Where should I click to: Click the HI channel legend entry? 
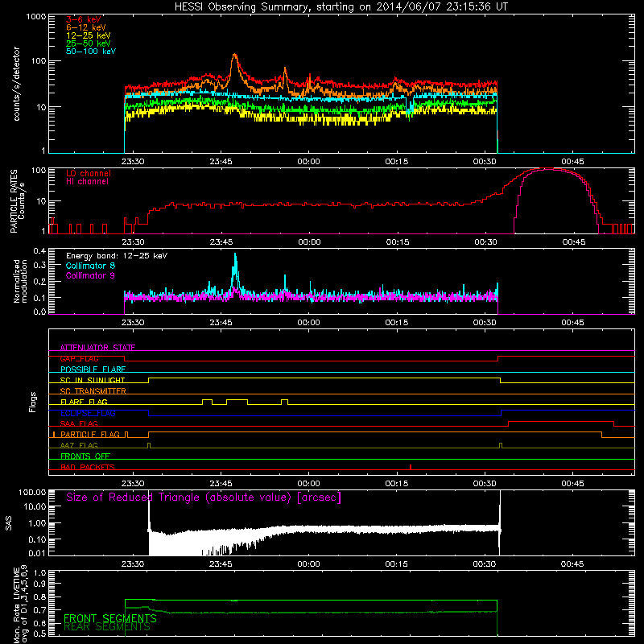click(x=87, y=182)
